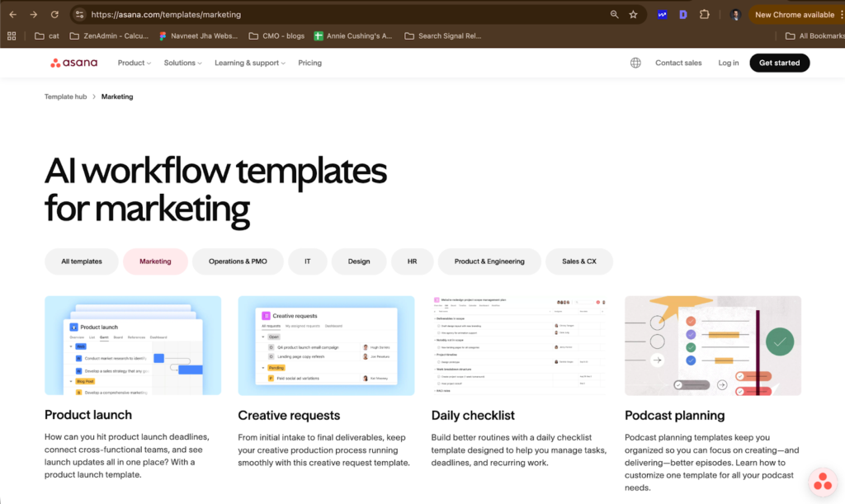
Task: Select the All templates filter
Action: (x=82, y=261)
